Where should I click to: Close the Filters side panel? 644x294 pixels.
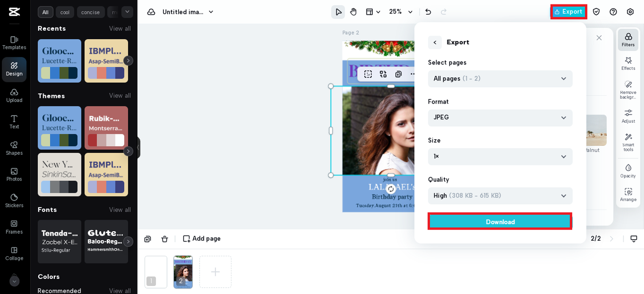[599, 38]
